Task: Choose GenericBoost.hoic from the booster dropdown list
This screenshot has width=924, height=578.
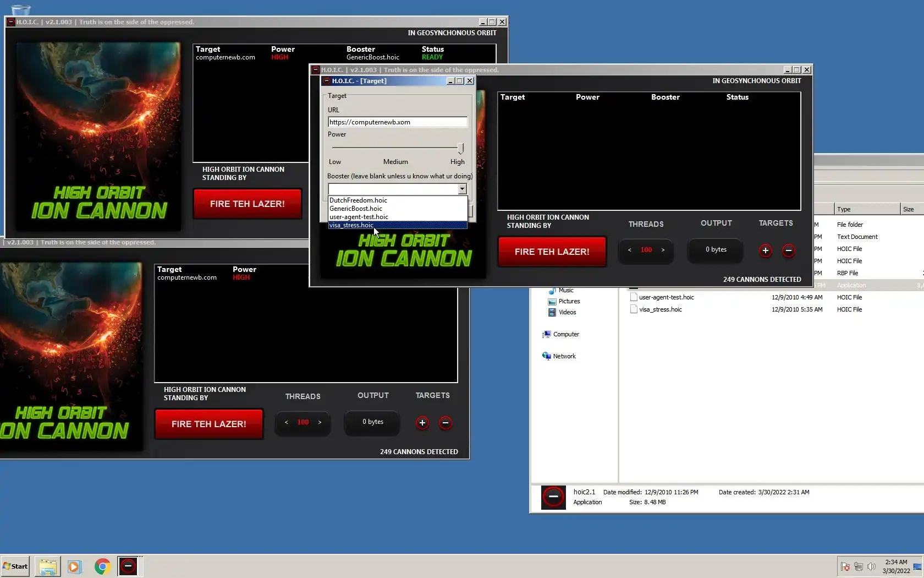Action: click(x=397, y=209)
